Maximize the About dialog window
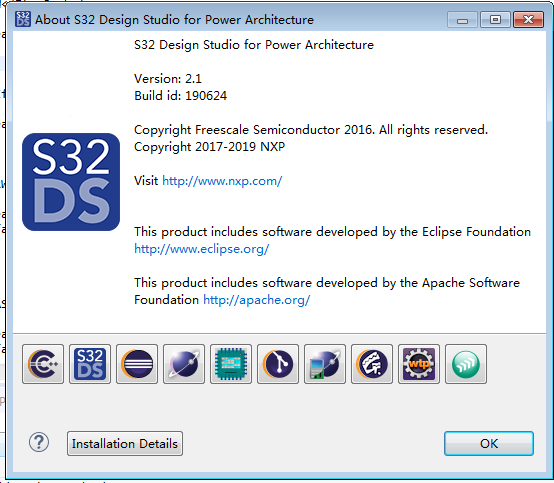The image size is (554, 483). [x=495, y=19]
